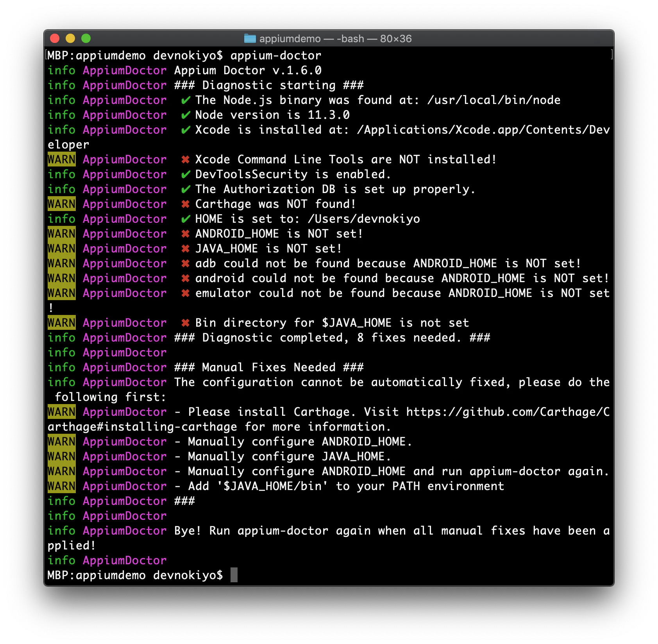Image resolution: width=658 pixels, height=644 pixels.
Task: Click the red close window button
Action: coord(55,38)
